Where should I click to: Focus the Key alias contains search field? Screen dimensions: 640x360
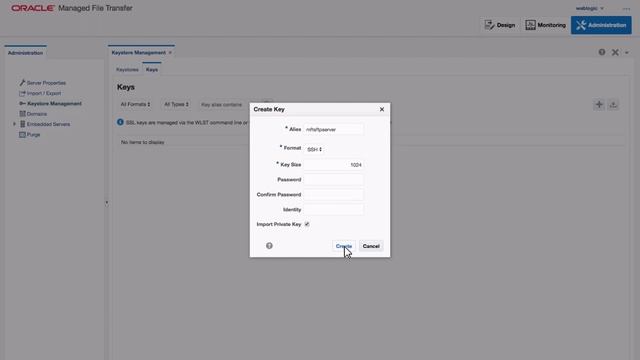click(223, 105)
